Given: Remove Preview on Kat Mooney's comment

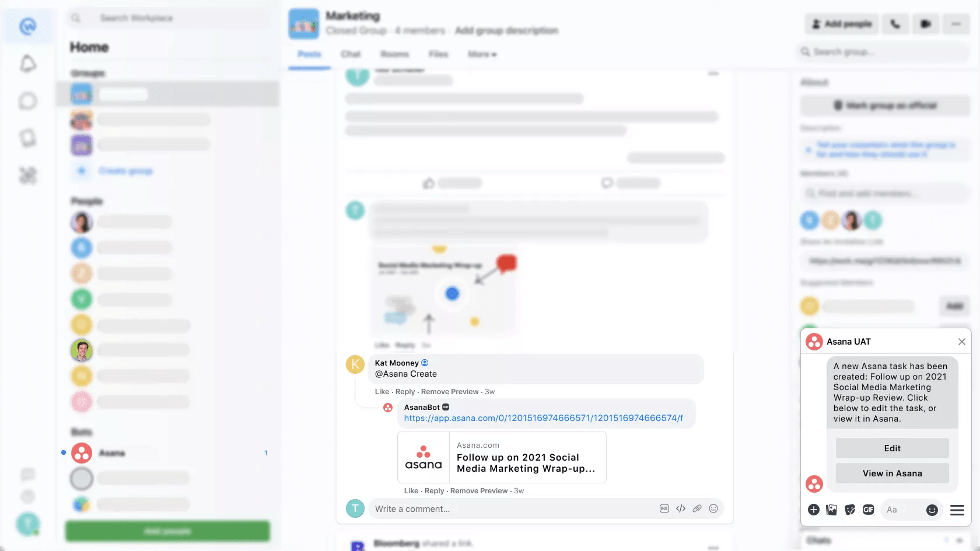Looking at the screenshot, I should [450, 392].
